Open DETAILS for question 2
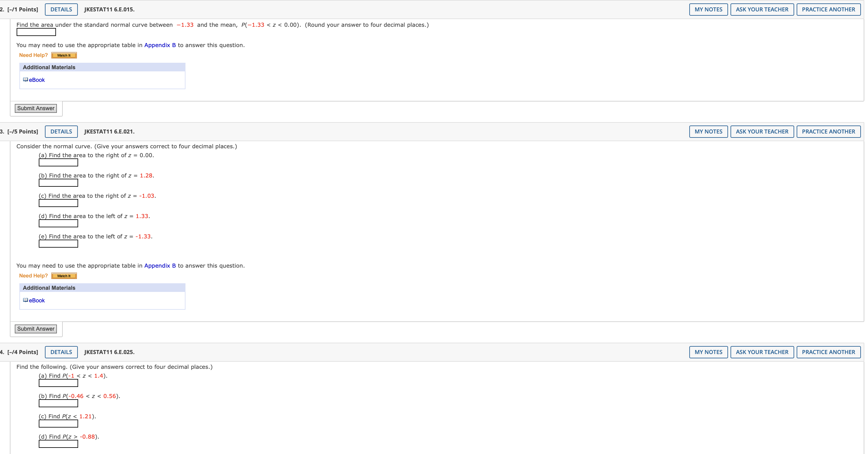This screenshot has width=868, height=454. tap(61, 10)
